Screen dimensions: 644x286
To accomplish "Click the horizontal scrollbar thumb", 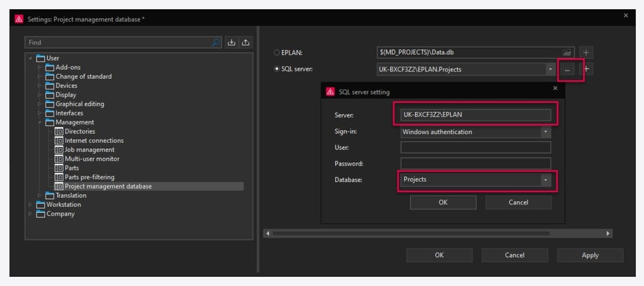I will pos(411,234).
